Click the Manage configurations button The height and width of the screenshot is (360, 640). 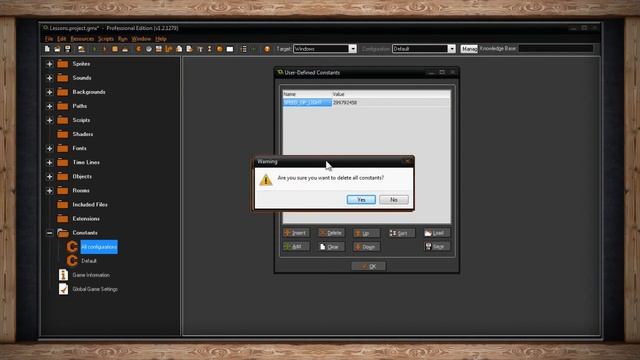pyautogui.click(x=469, y=49)
